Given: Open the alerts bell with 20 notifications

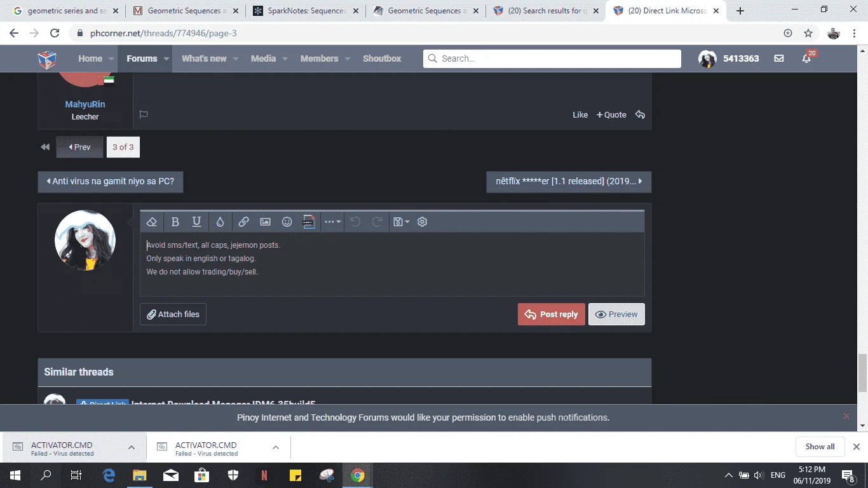Looking at the screenshot, I should pyautogui.click(x=807, y=58).
